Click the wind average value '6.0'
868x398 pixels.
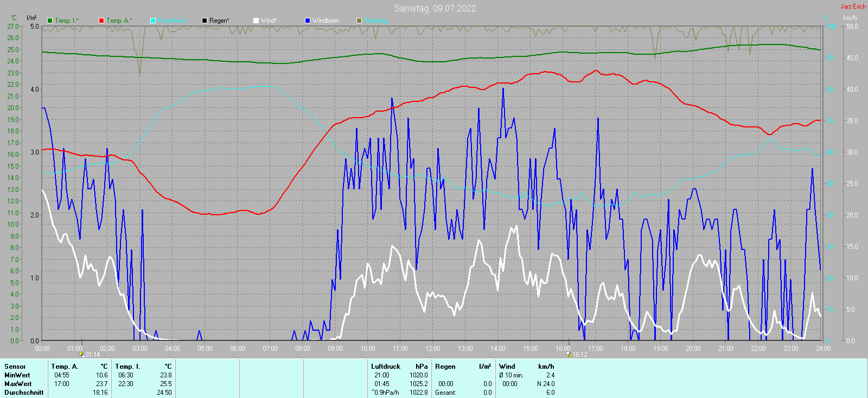pyautogui.click(x=550, y=393)
